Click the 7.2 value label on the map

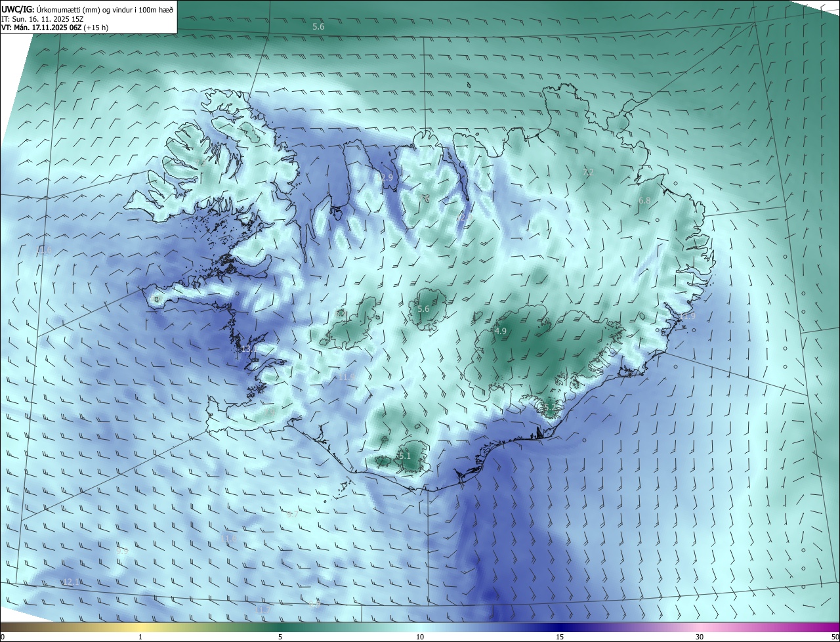[x=588, y=173]
